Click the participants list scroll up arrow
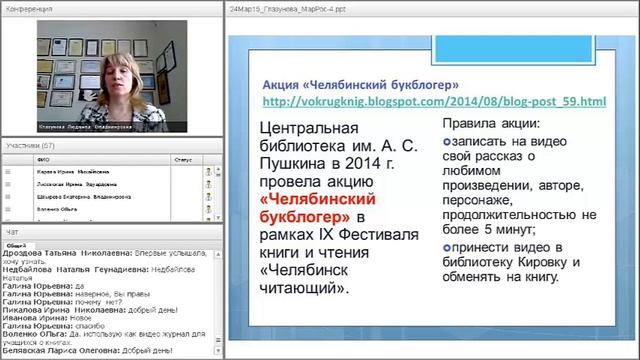Screen dimensions: 640x360 (x=218, y=169)
